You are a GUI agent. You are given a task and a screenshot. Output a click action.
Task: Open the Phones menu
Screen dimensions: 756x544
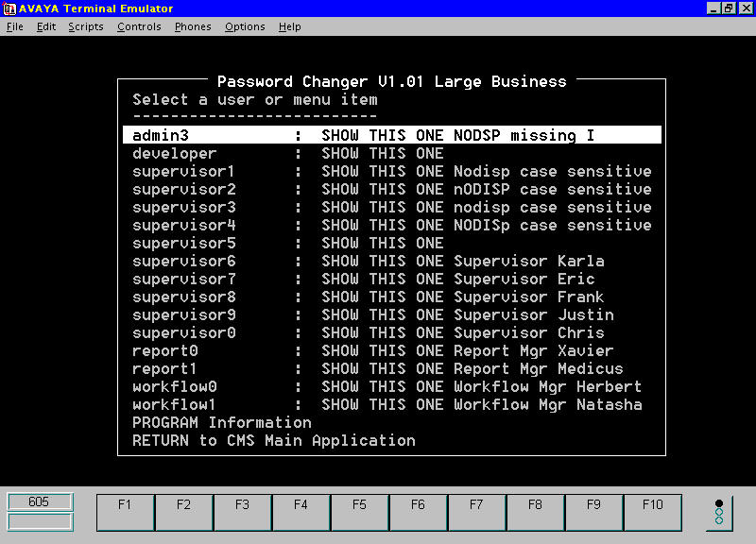tap(193, 26)
